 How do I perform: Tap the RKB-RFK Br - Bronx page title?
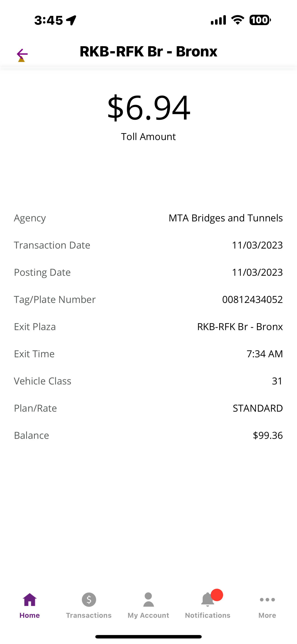(x=148, y=52)
